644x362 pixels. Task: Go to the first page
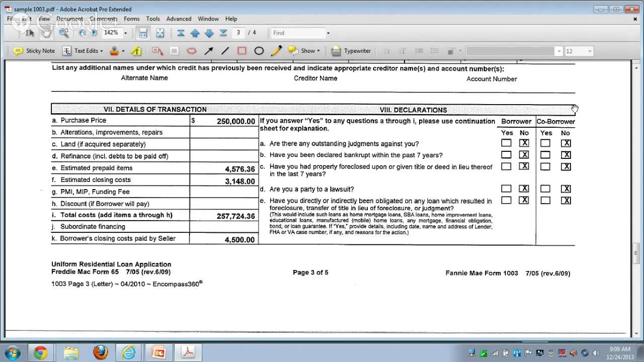click(x=181, y=33)
